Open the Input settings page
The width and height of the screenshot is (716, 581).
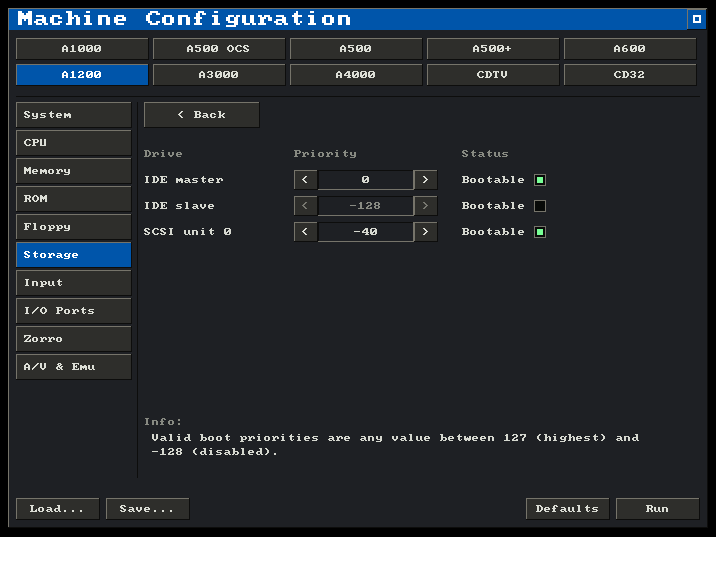coord(74,283)
